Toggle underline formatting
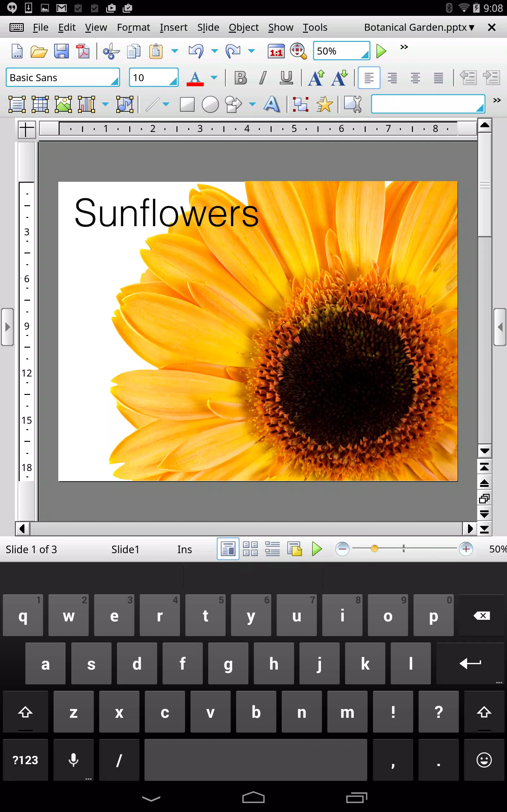The image size is (507, 812). (x=286, y=78)
